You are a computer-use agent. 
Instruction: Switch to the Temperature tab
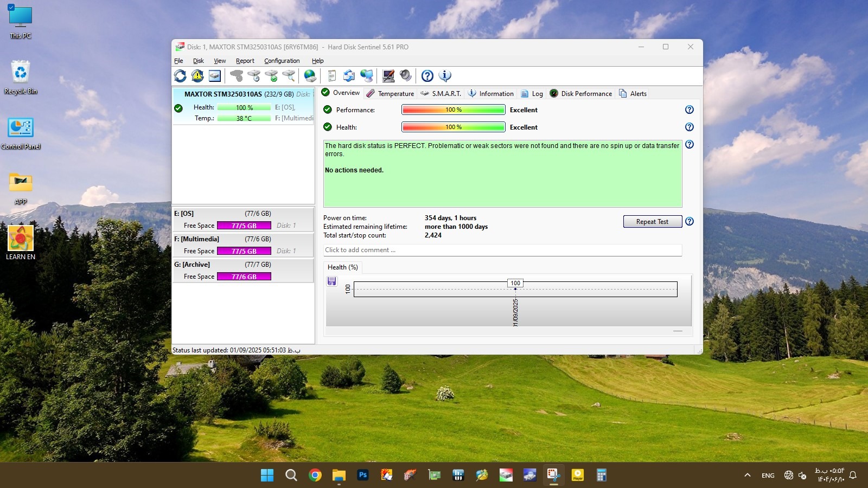pyautogui.click(x=390, y=93)
